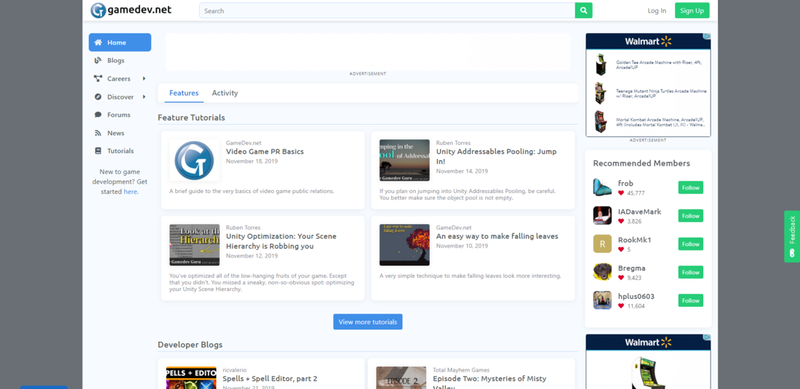Viewport: 800px width, 389px height.
Task: Expand the Discover submenu arrow
Action: point(144,96)
